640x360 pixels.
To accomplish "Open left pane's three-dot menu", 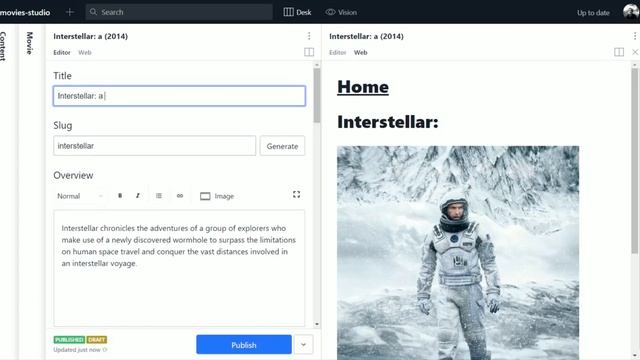I will (309, 36).
